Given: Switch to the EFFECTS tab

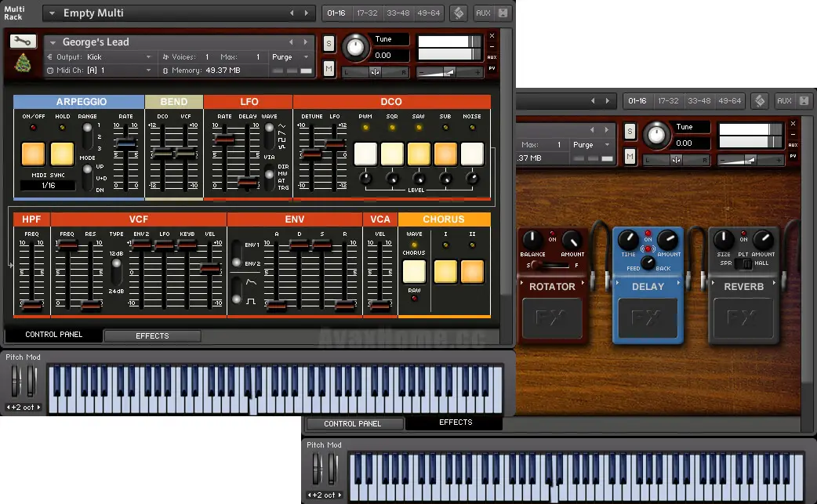Looking at the screenshot, I should tap(153, 335).
